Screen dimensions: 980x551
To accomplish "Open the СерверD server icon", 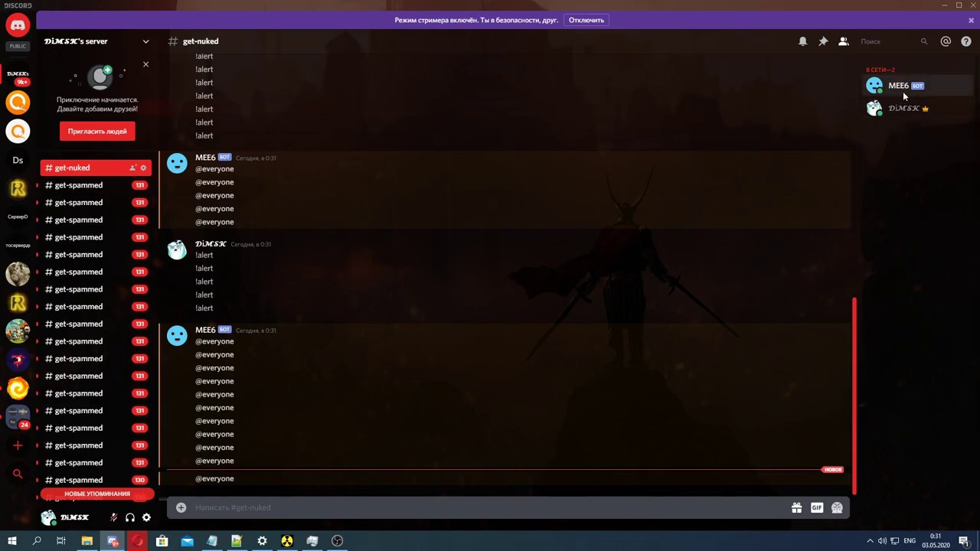I will 18,217.
